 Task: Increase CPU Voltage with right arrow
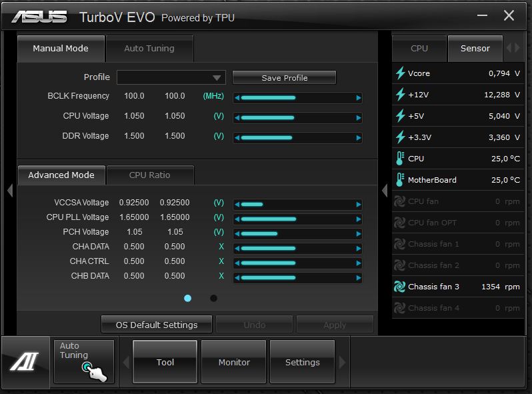[x=358, y=118]
